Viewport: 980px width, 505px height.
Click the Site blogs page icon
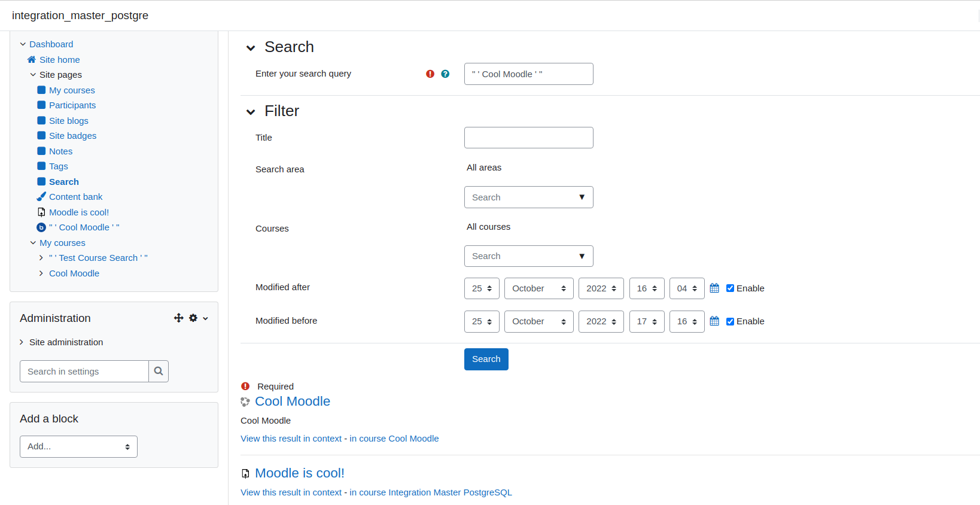click(x=41, y=120)
